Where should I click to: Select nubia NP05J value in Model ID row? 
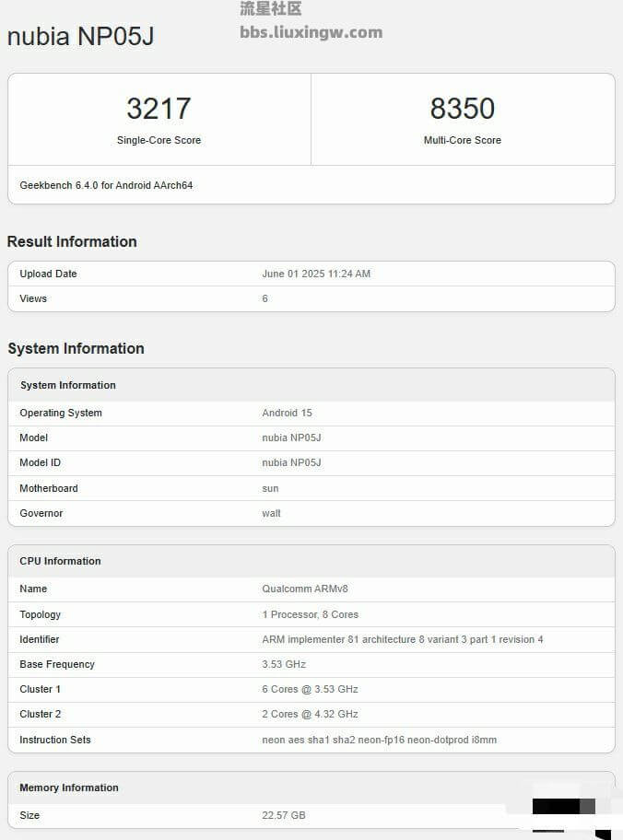point(291,462)
